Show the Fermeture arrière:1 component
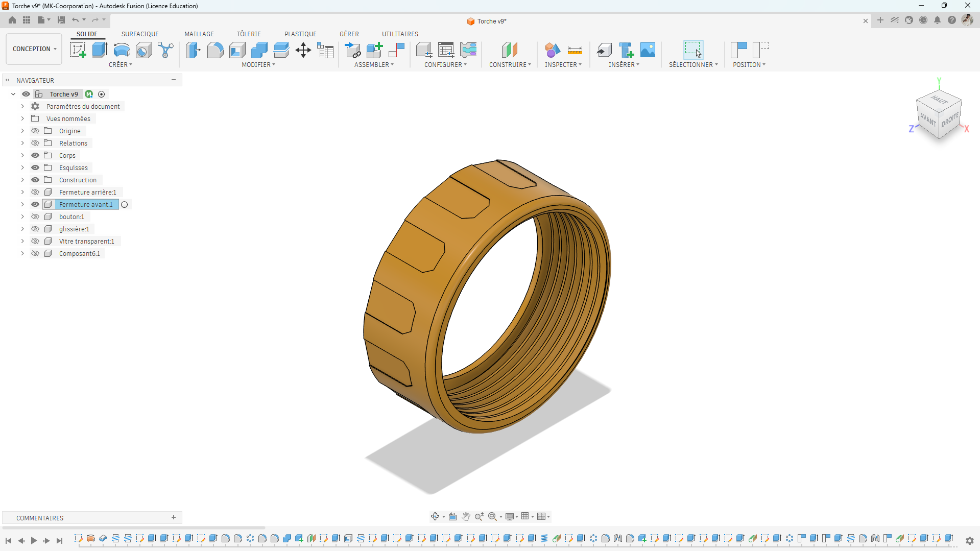The width and height of the screenshot is (980, 551). pos(35,192)
